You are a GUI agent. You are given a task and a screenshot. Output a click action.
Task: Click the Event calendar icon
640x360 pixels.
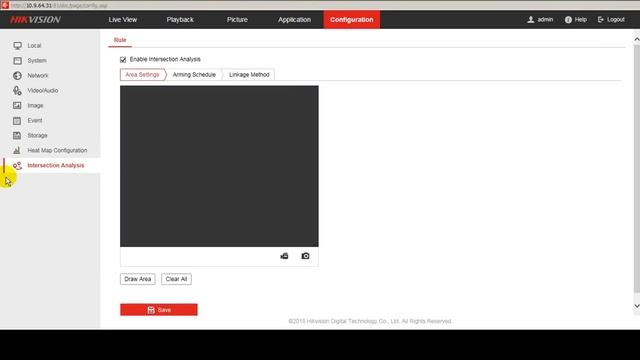[17, 120]
